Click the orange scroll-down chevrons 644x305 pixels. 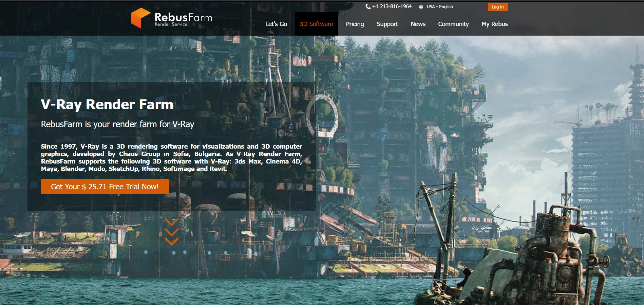[171, 232]
